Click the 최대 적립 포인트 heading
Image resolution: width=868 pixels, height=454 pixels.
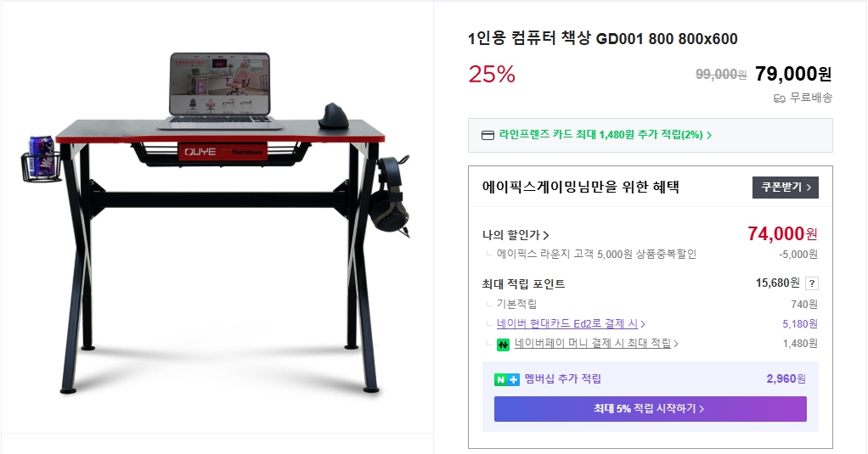523,283
